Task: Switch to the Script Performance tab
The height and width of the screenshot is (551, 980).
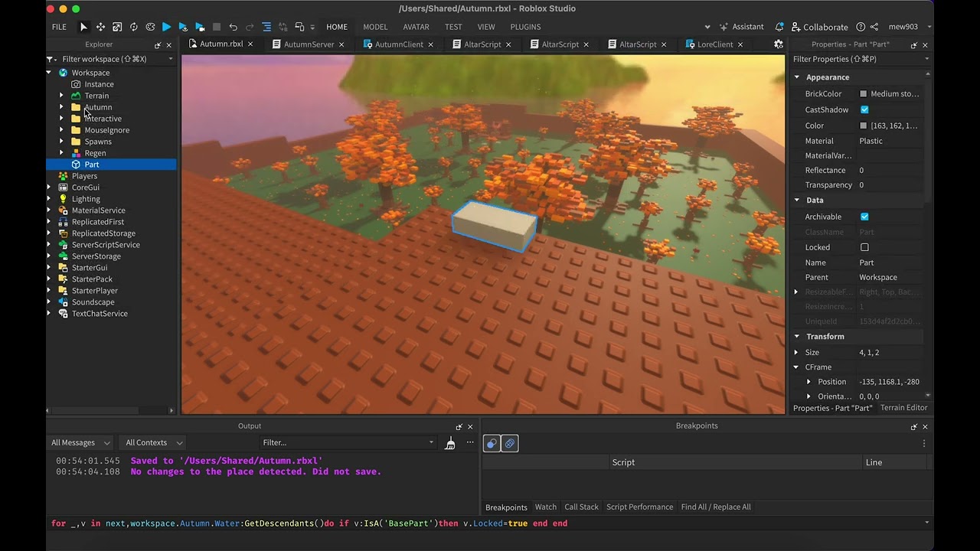Action: [639, 507]
